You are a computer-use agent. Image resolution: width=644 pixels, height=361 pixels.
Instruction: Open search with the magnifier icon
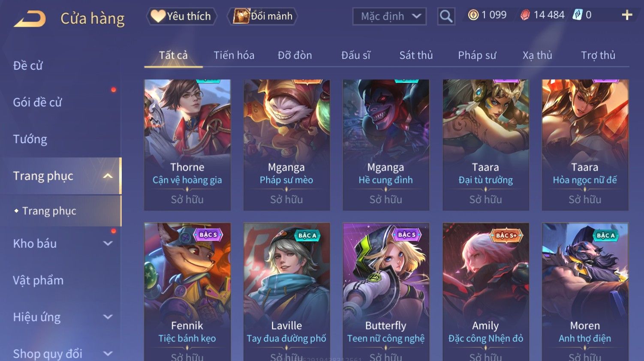[446, 16]
